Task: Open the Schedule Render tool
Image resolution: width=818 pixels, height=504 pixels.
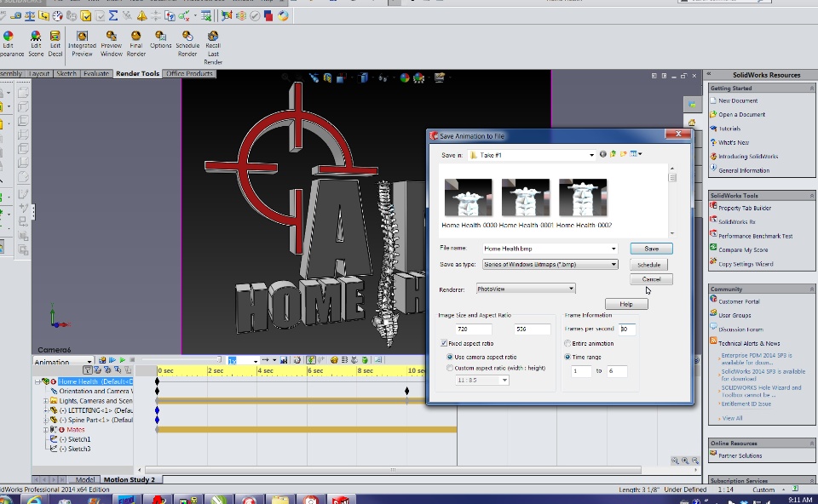Action: pyautogui.click(x=187, y=43)
